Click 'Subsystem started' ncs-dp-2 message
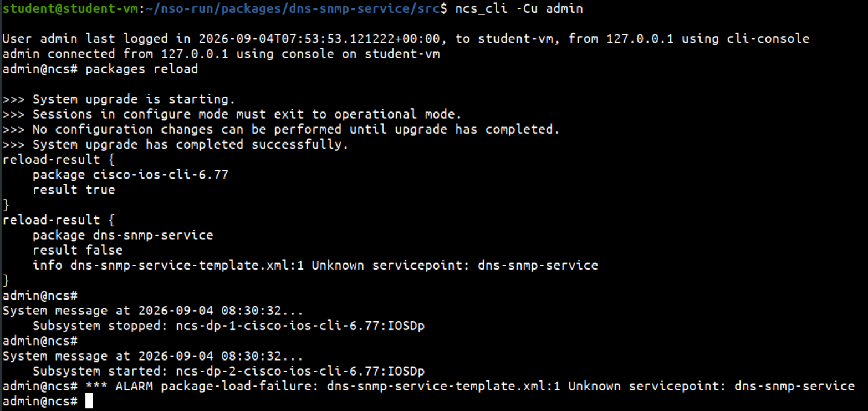This screenshot has width=868, height=411. coord(228,371)
